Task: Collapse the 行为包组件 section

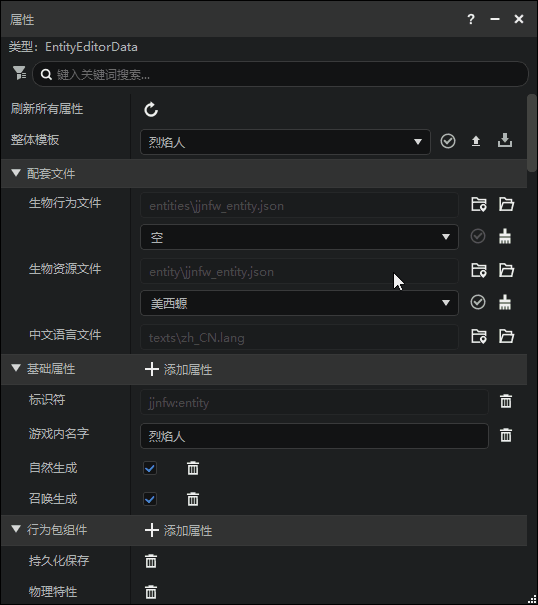Action: 16,529
